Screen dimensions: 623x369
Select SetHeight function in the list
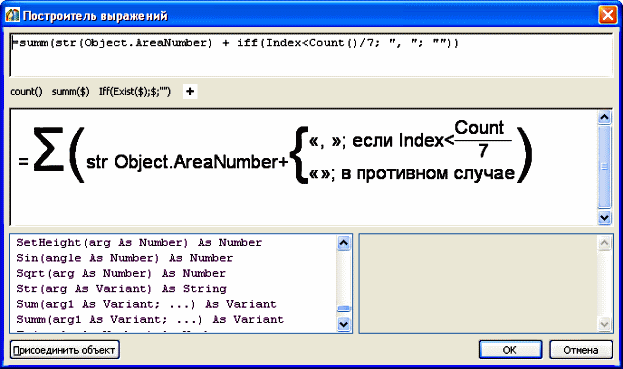coord(139,242)
